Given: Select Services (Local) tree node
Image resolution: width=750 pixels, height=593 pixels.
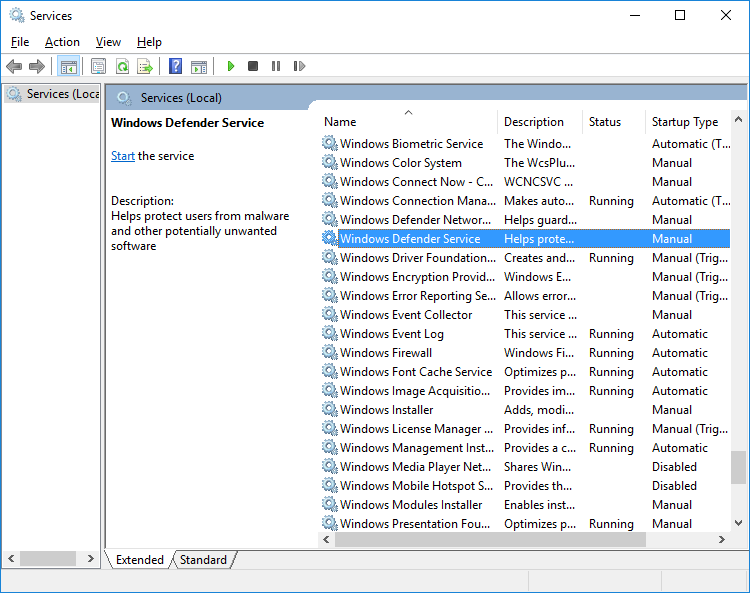Looking at the screenshot, I should point(53,94).
